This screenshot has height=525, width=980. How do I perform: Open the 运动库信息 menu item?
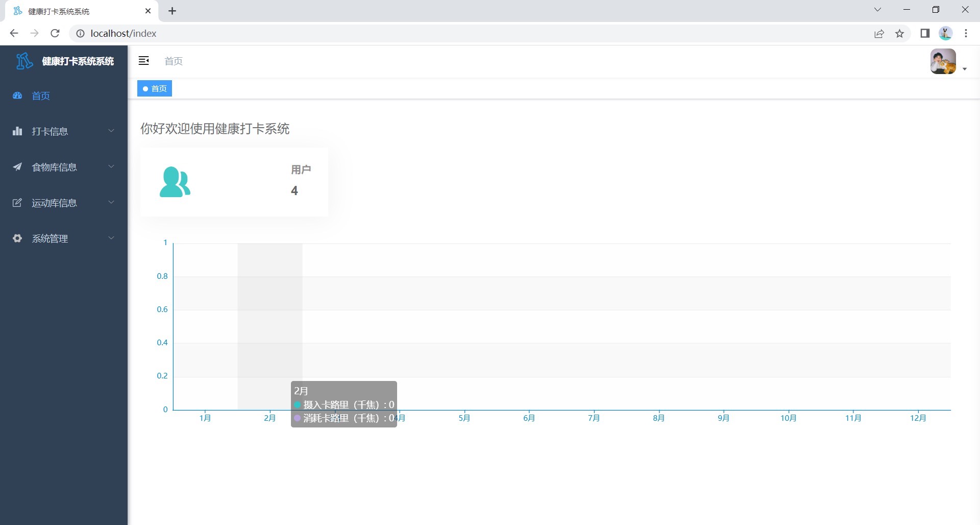[64, 203]
